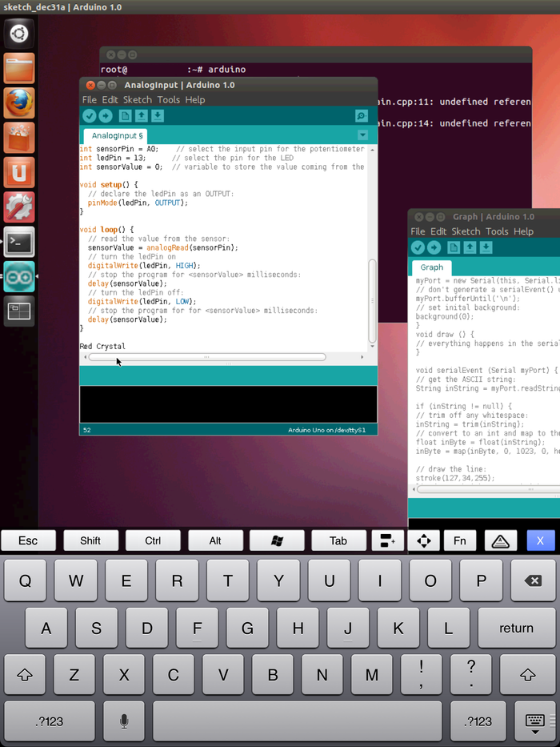Toggle right shift arrow on keyboard
This screenshot has width=560, height=747.
528,674
